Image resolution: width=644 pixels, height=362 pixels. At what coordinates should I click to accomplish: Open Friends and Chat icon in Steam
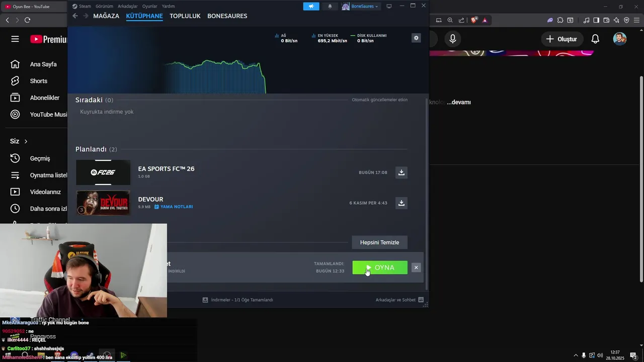pos(421,300)
